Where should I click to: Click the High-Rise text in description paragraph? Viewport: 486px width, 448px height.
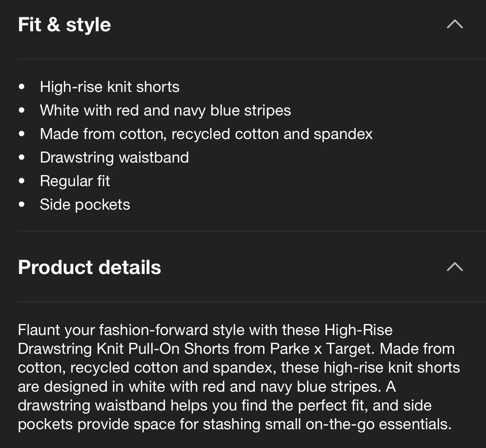tap(359, 330)
